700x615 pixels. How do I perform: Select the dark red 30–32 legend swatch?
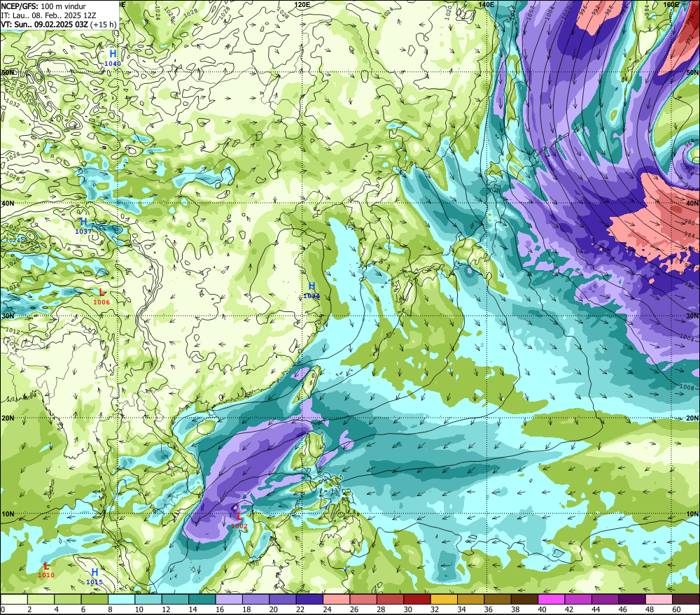417,600
